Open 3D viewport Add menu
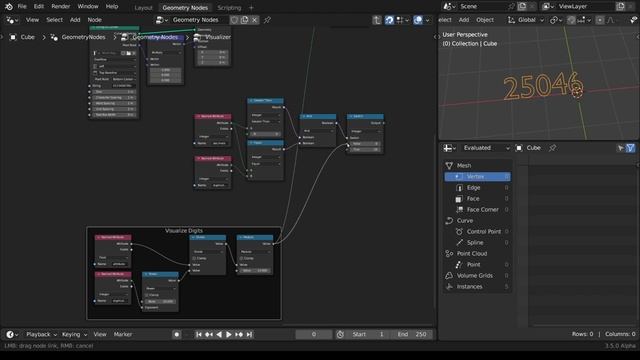The width and height of the screenshot is (640, 360). click(x=464, y=20)
